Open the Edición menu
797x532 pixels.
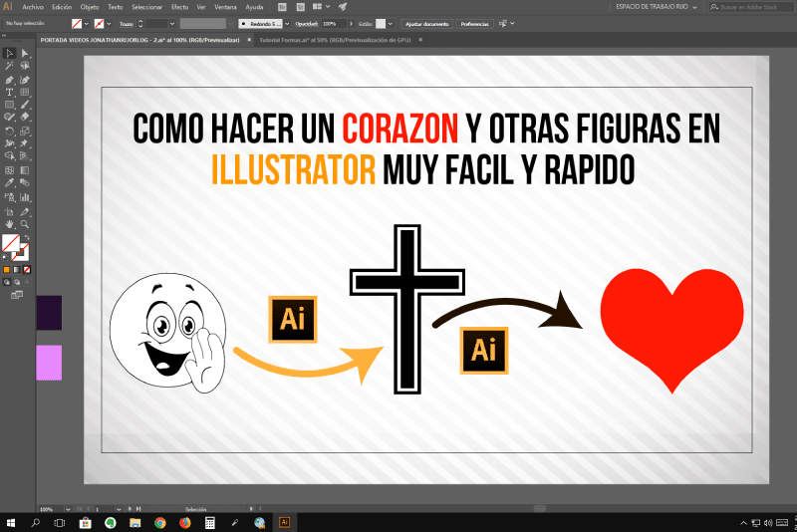coord(62,7)
